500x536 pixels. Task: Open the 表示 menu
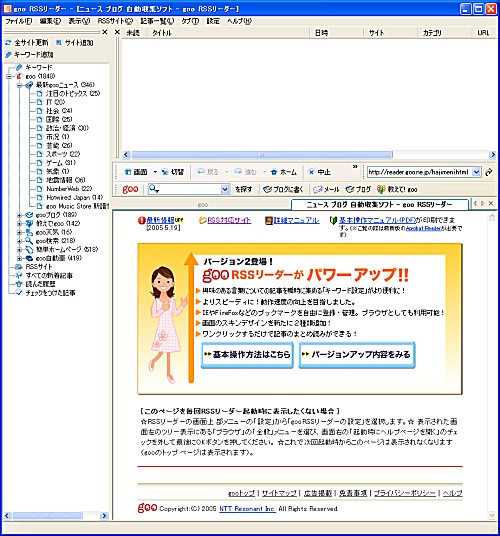pos(79,21)
